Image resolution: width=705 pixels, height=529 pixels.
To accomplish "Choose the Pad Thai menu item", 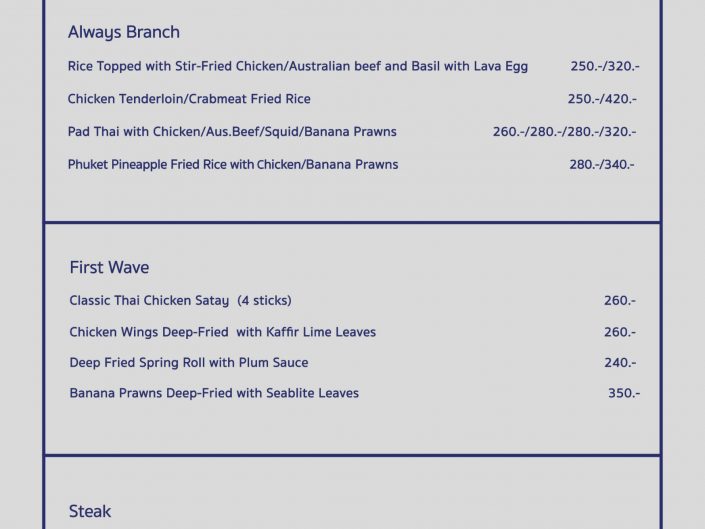I will point(232,131).
